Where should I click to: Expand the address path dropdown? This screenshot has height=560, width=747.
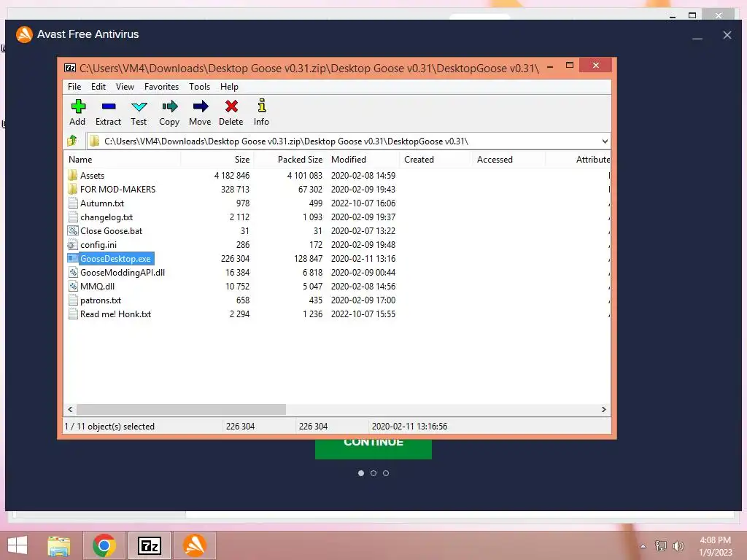tap(605, 141)
